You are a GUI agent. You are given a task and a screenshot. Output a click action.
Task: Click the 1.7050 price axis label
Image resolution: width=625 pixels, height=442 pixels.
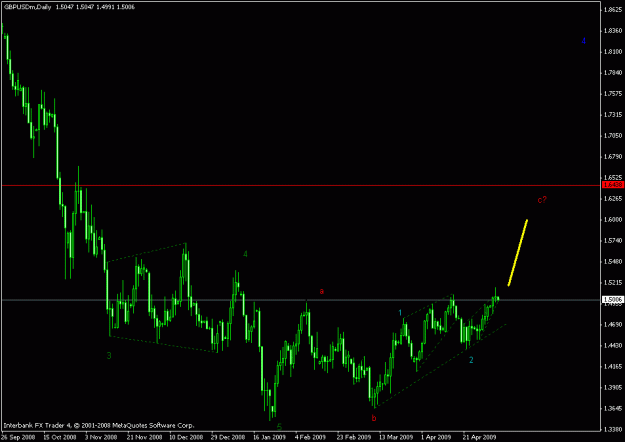[x=613, y=136]
